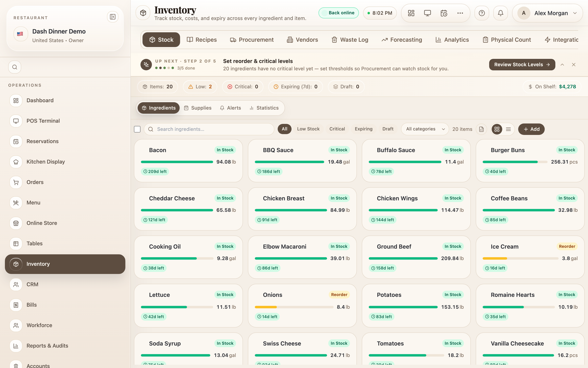Open the reservations calendar icon in header
This screenshot has width=588, height=368.
click(x=444, y=13)
